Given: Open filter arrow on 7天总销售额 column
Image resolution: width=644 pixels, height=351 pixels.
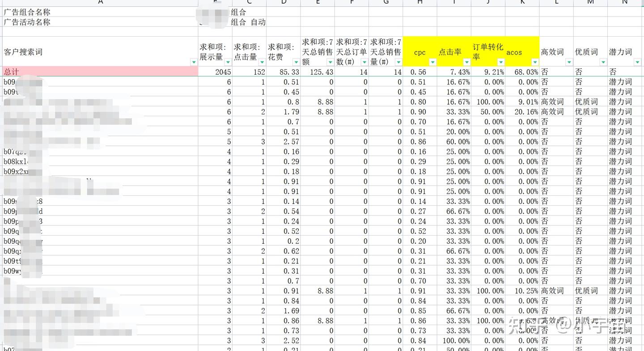Looking at the screenshot, I should [x=330, y=62].
